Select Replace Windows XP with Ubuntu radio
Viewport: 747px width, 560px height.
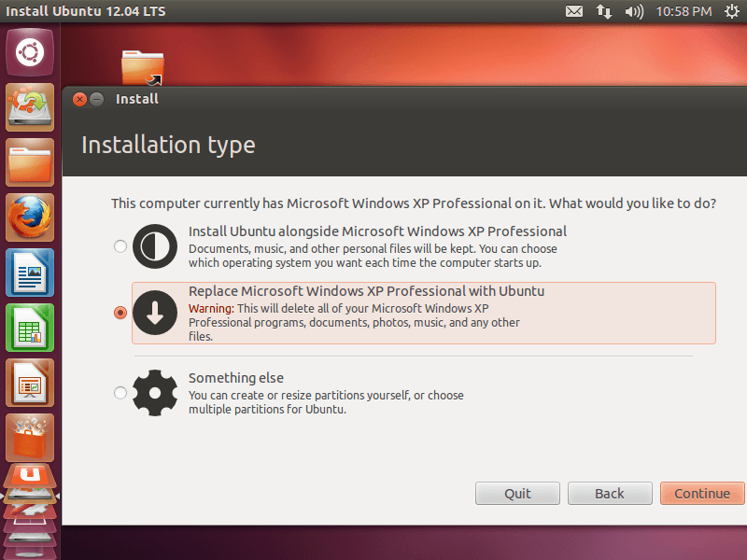(x=120, y=313)
